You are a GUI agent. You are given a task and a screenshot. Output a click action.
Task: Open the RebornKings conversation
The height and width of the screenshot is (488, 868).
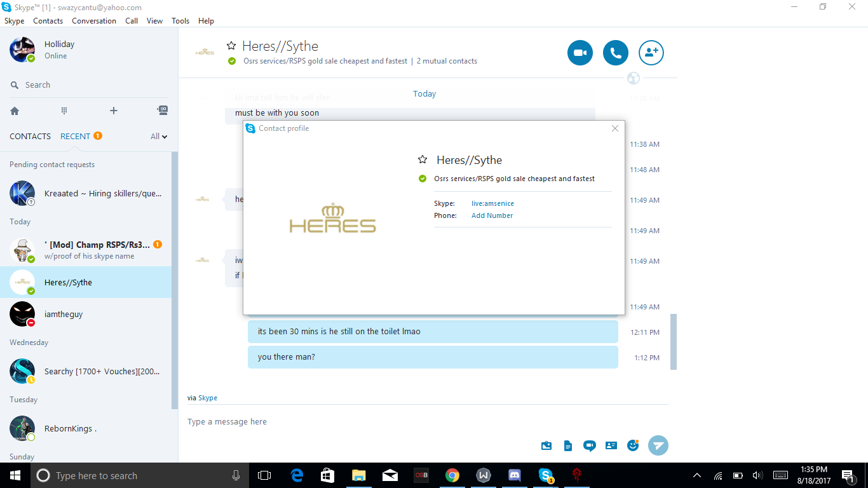click(86, 428)
